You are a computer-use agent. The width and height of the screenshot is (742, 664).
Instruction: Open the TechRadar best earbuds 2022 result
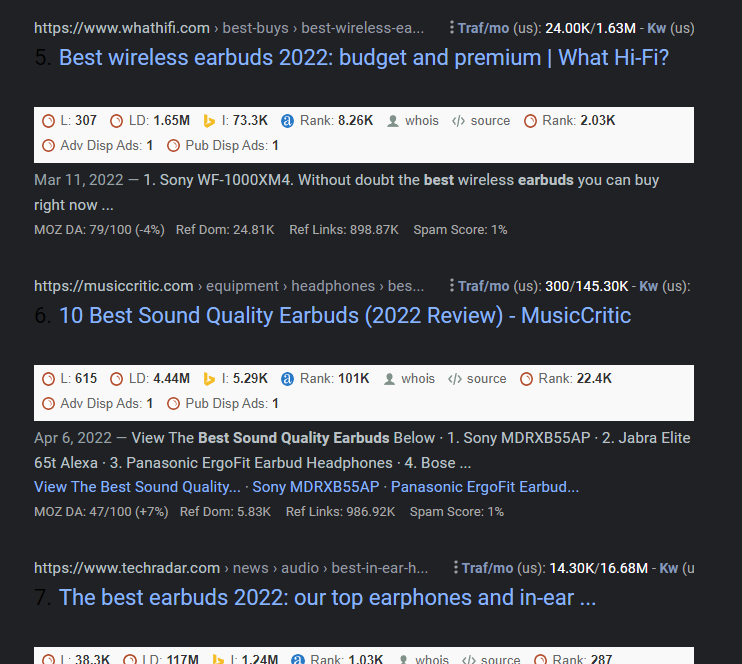[327, 597]
